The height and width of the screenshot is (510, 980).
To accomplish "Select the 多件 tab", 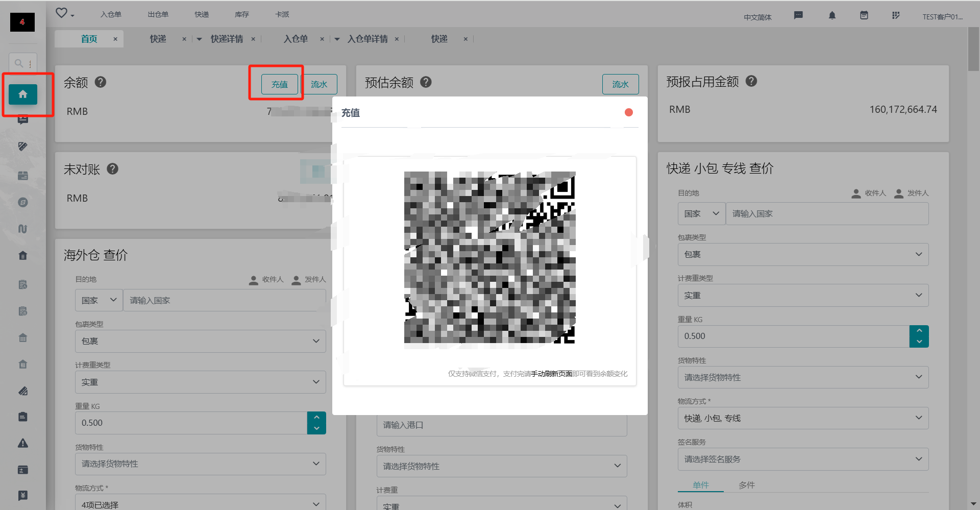I will pyautogui.click(x=747, y=485).
